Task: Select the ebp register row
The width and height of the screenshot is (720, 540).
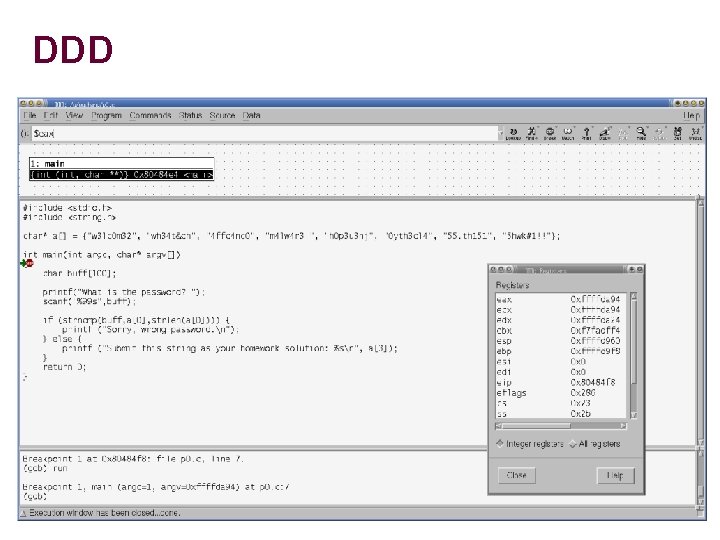Action: click(x=562, y=351)
